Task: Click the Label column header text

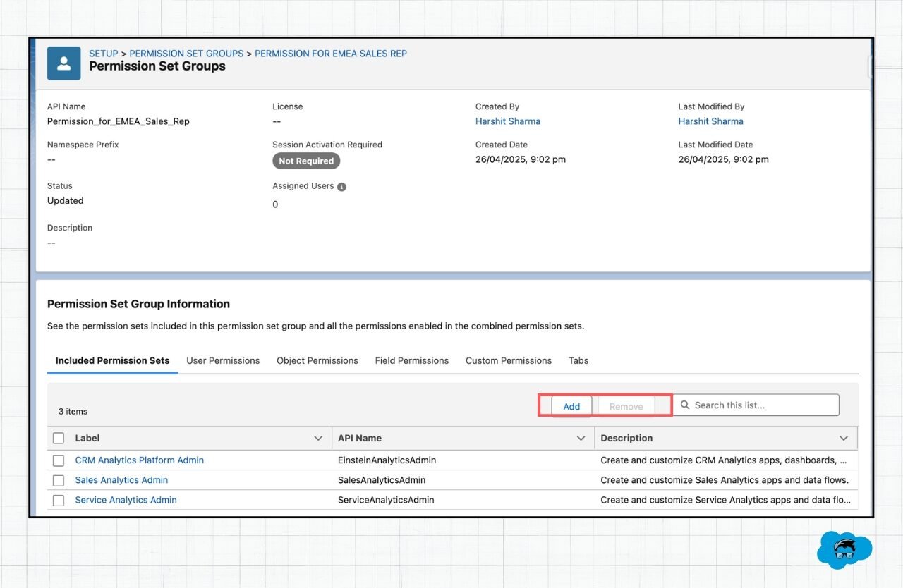Action: pyautogui.click(x=87, y=439)
